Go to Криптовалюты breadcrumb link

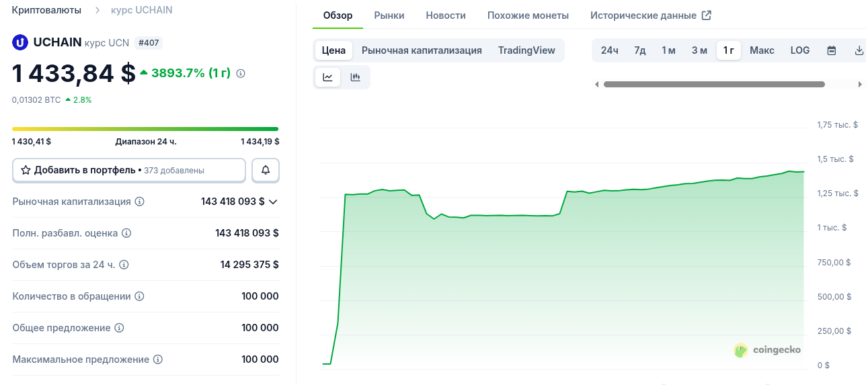coord(46,10)
